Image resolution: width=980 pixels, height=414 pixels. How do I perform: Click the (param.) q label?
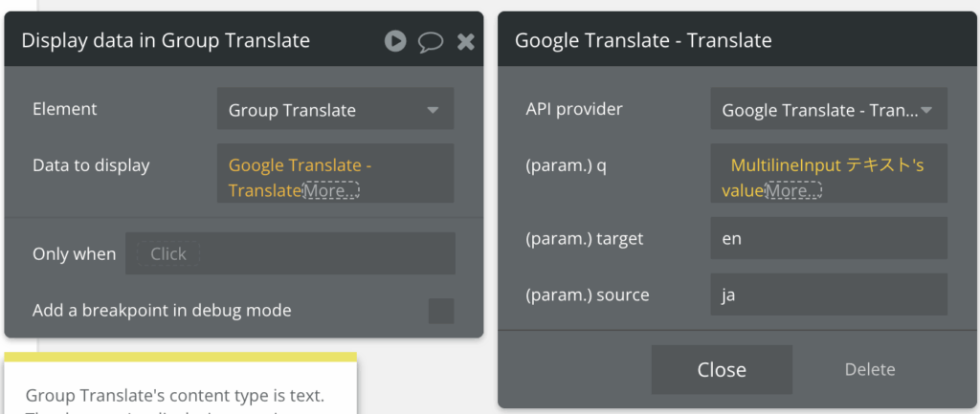pos(566,168)
